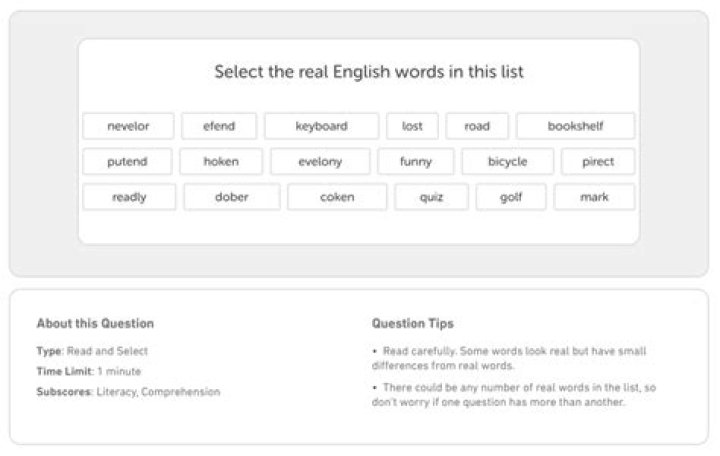Toggle the word 'hoken'

tap(221, 161)
